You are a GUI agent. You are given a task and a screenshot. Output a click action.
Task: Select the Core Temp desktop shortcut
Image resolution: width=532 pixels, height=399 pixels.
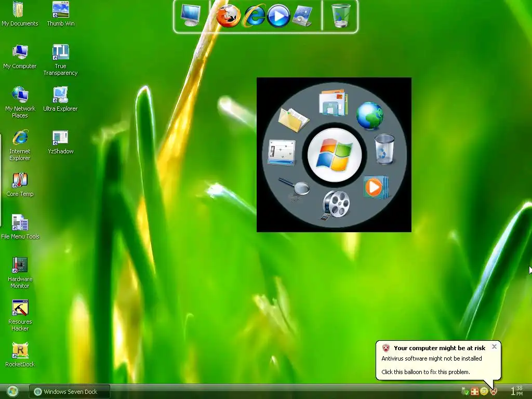[x=20, y=185]
